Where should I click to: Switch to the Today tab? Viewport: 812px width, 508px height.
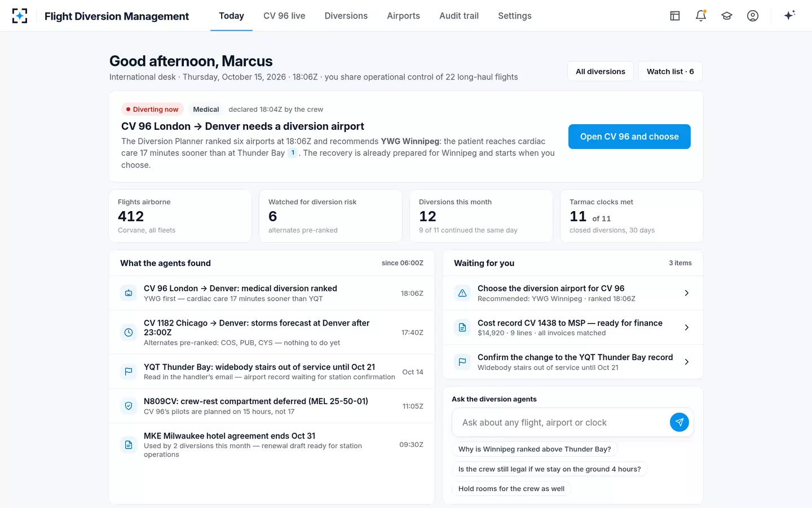point(231,16)
